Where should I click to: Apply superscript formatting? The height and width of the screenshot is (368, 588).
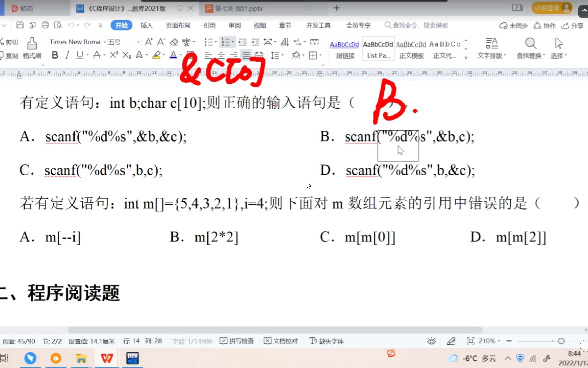click(x=113, y=55)
